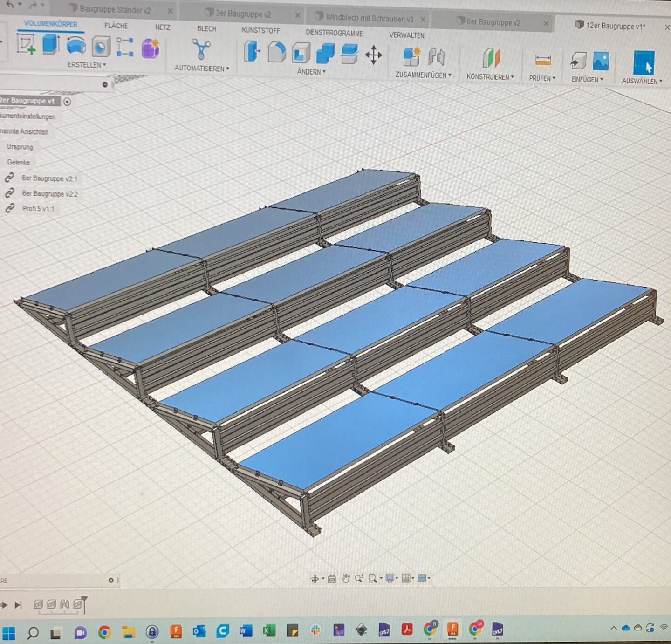Switch to the FLÄCHE ribbon tab

116,26
